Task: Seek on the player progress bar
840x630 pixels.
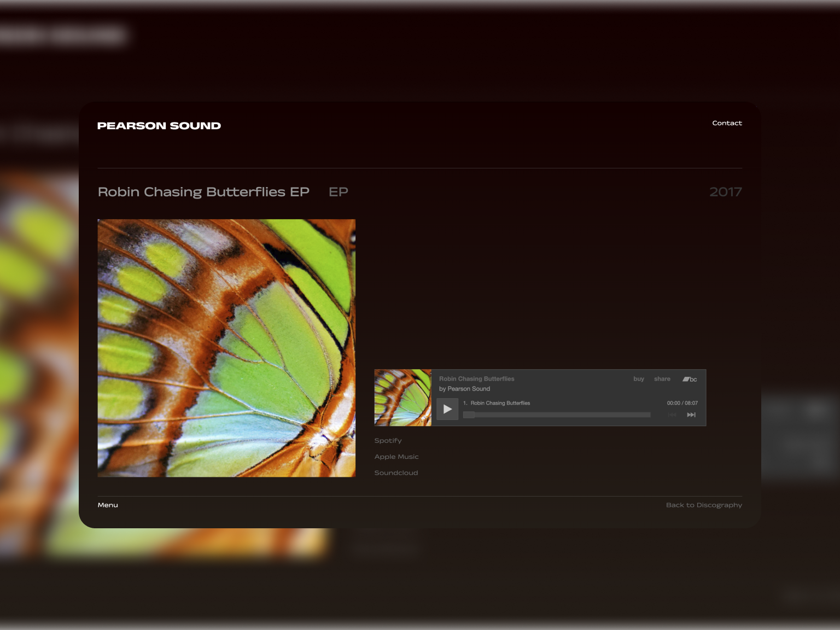Action: click(x=557, y=415)
